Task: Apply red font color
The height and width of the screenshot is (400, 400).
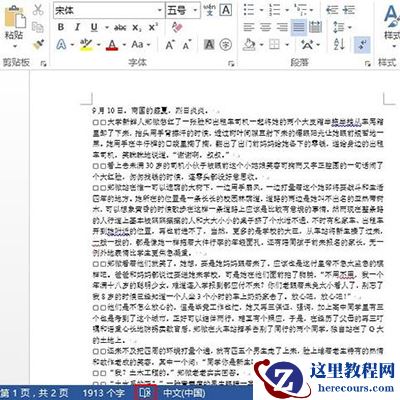Action: click(x=112, y=45)
